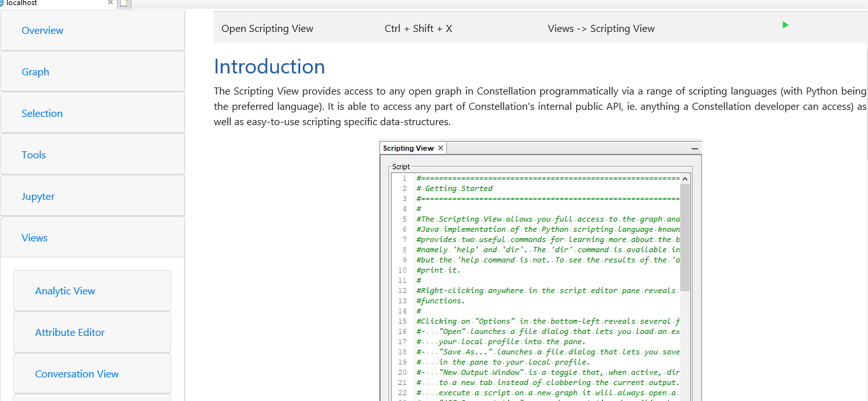Select the Scripting View tab in the screenshot

(x=409, y=148)
